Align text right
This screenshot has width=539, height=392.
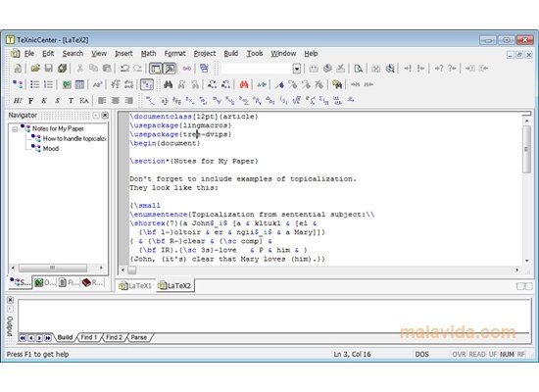(x=129, y=101)
